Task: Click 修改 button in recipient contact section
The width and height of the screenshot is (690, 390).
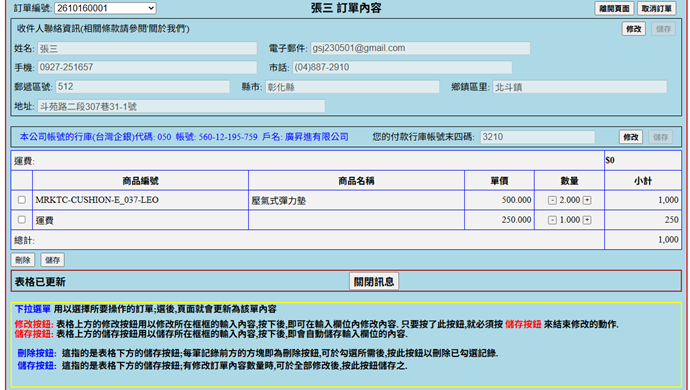Action: click(633, 29)
